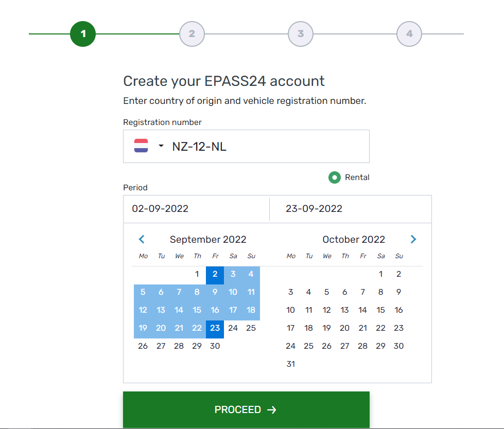Click the registration number field NZ-12-NL
504x429 pixels.
coord(246,147)
